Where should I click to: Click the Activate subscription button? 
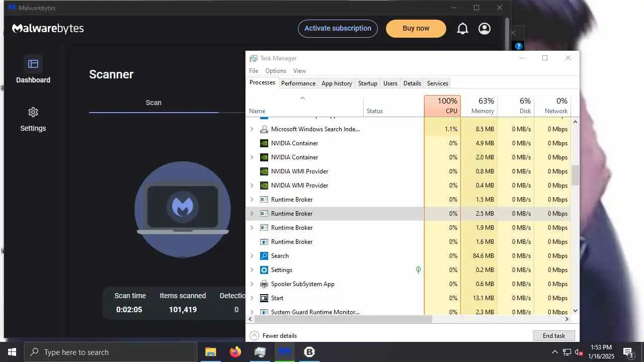(x=338, y=29)
